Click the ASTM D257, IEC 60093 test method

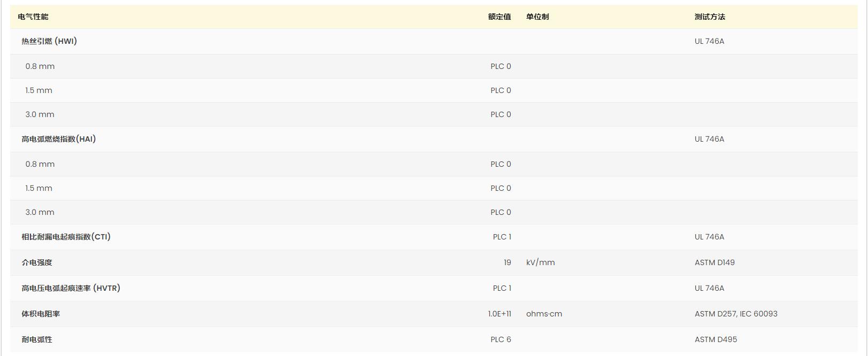click(736, 314)
